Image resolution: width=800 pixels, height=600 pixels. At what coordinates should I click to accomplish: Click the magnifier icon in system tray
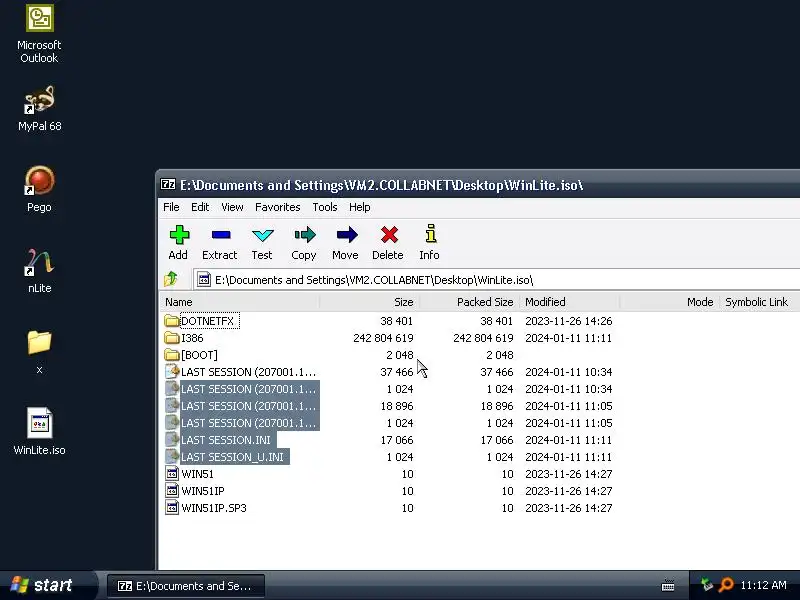click(726, 585)
